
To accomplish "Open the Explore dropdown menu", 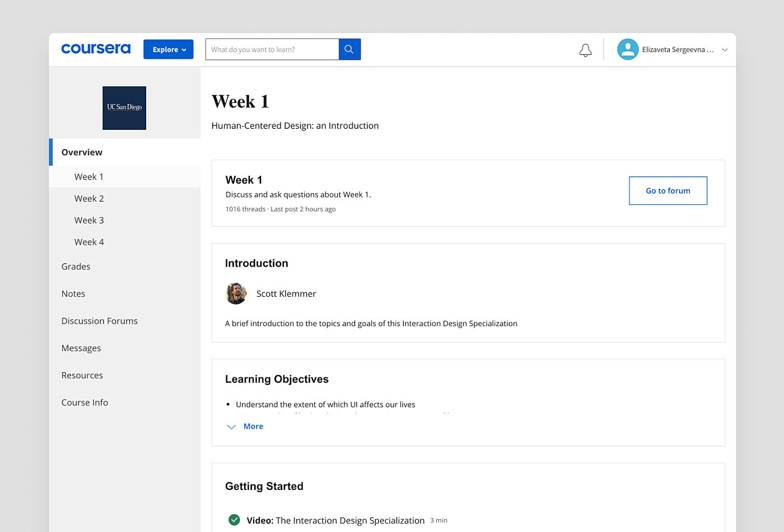I will point(169,49).
